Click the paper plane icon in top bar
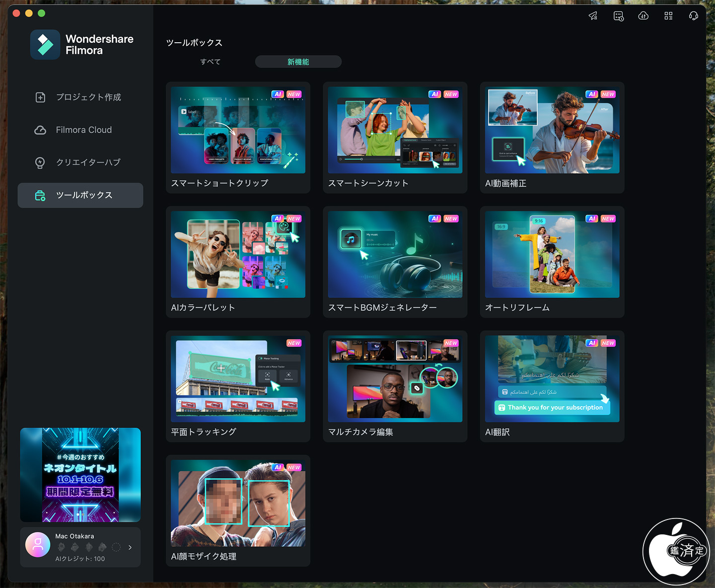This screenshot has height=588, width=715. click(593, 16)
